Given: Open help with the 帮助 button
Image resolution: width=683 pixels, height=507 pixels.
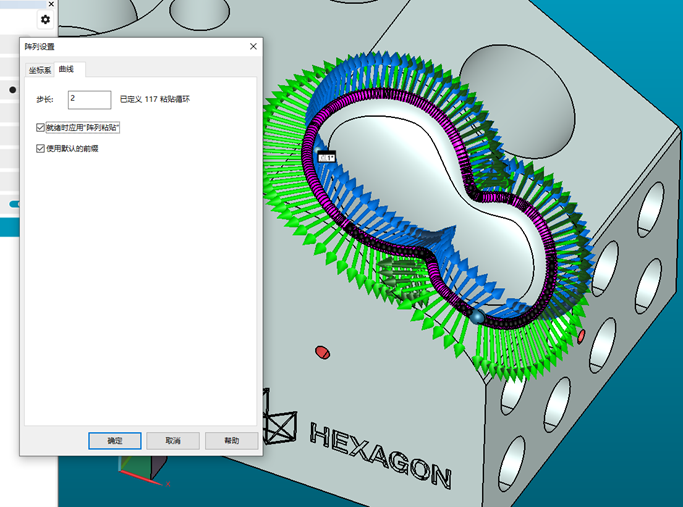Looking at the screenshot, I should 231,440.
